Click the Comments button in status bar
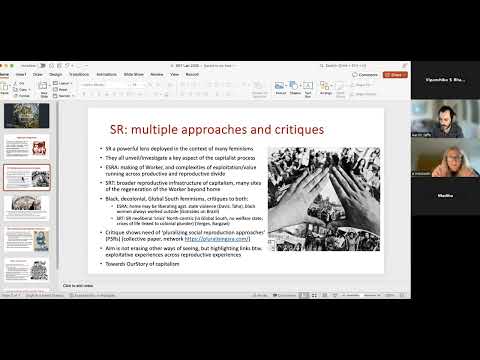The height and width of the screenshot is (360, 480). tap(284, 295)
